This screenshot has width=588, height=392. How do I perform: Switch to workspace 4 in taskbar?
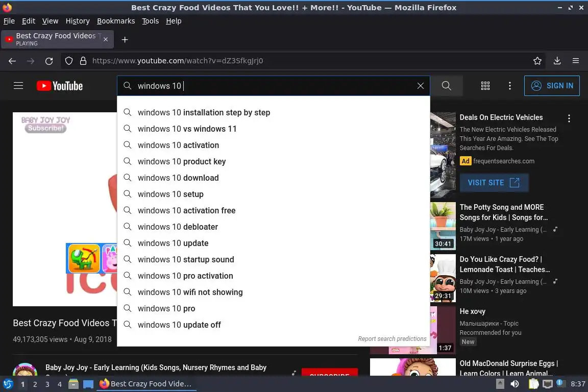[x=59, y=384]
